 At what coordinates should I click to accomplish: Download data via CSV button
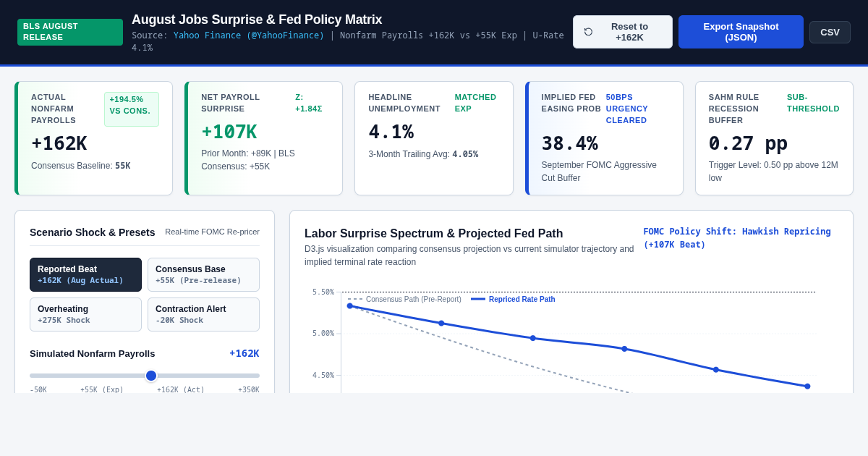[830, 32]
